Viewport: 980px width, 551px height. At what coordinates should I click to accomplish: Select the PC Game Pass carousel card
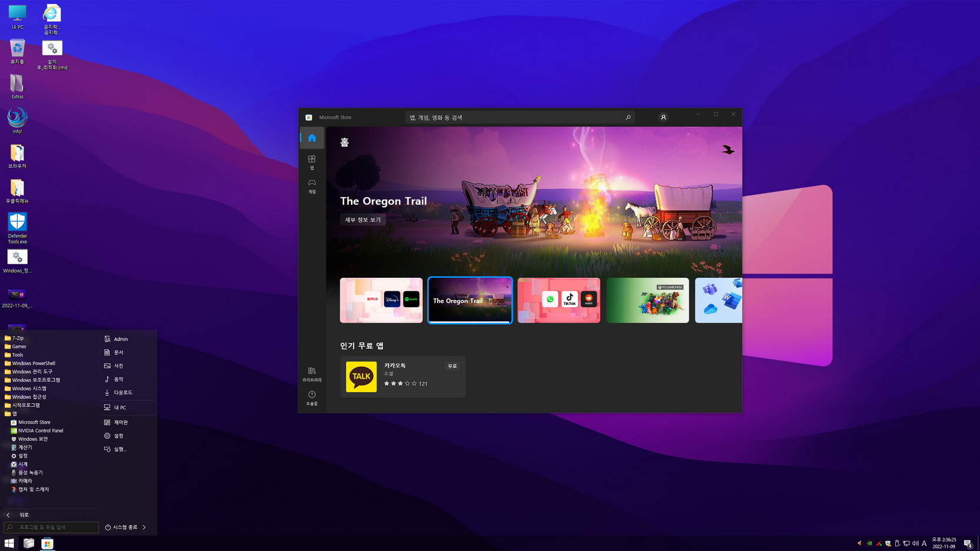pyautogui.click(x=647, y=300)
